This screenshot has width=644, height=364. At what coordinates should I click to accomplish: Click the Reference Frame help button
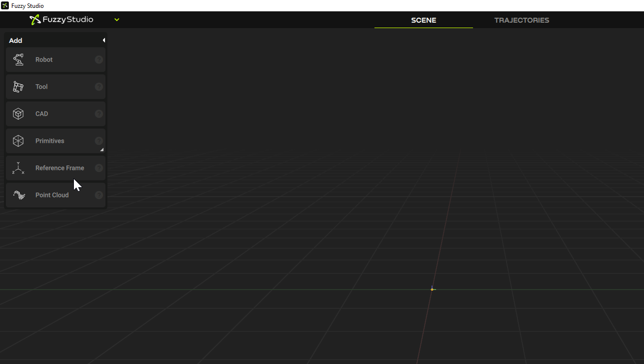pyautogui.click(x=98, y=168)
